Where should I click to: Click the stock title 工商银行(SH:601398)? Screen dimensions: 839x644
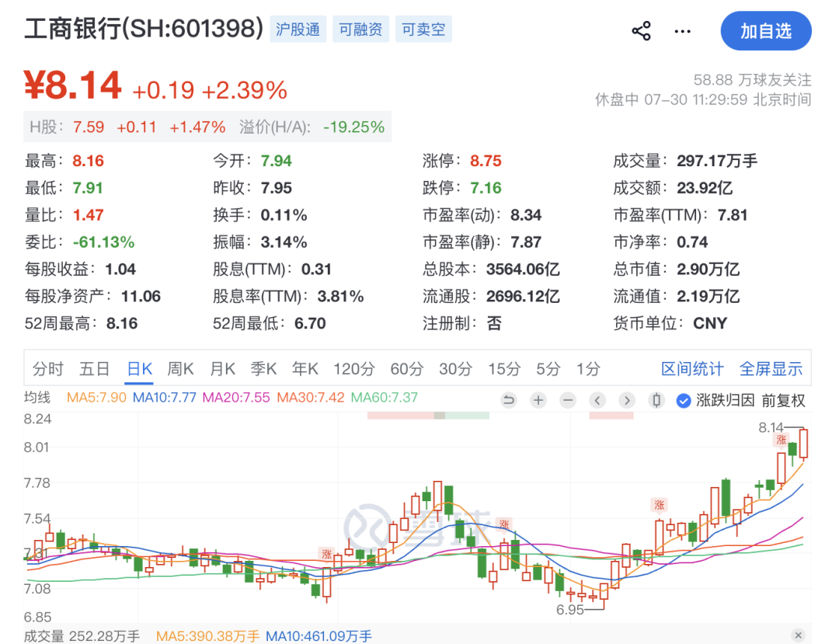pos(144,28)
